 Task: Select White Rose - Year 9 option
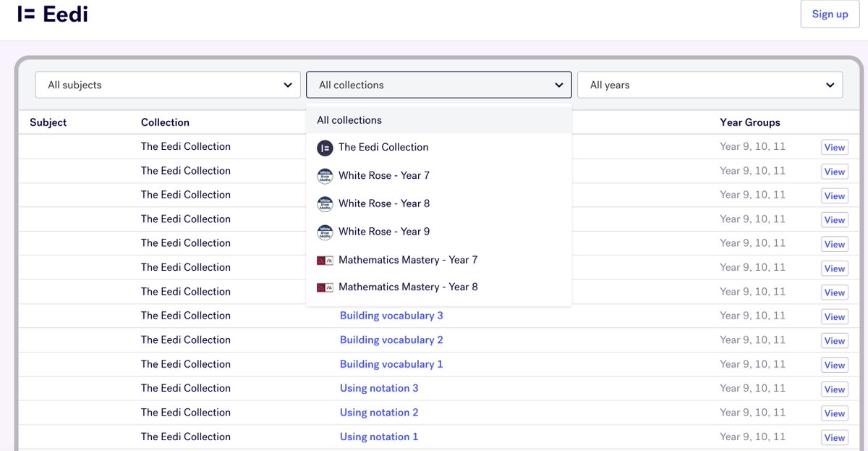pyautogui.click(x=439, y=232)
